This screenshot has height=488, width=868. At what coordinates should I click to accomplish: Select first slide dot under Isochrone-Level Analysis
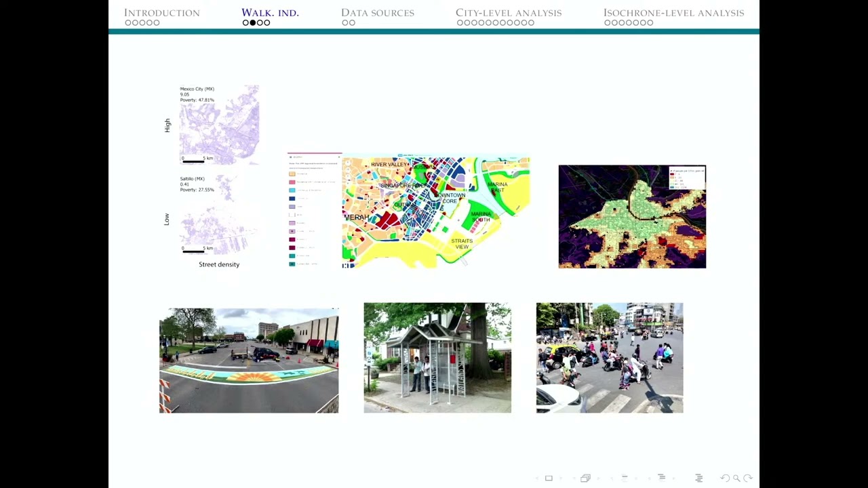pos(608,23)
